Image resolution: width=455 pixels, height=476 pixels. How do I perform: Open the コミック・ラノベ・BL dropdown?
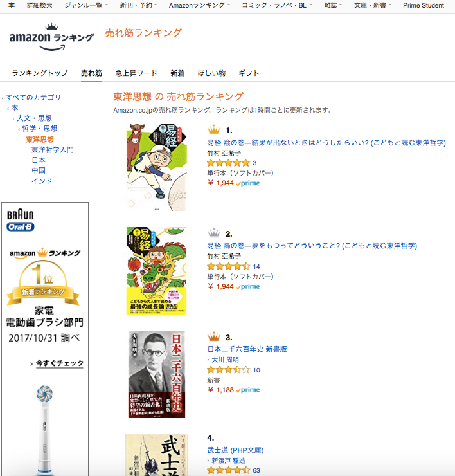pyautogui.click(x=276, y=5)
